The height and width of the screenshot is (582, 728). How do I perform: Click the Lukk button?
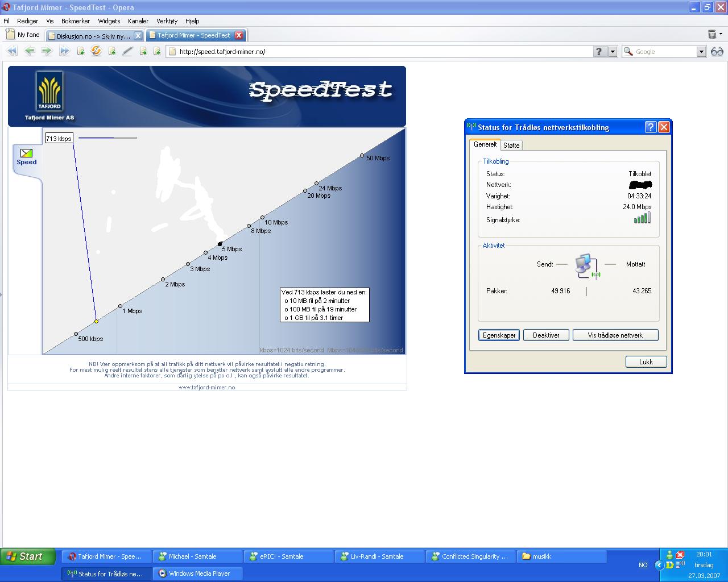click(646, 362)
